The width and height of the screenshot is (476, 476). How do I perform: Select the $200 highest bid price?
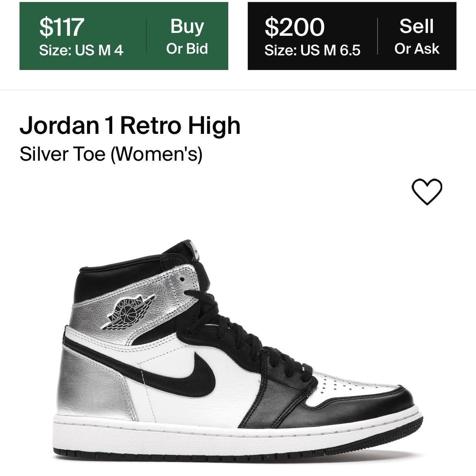click(295, 27)
